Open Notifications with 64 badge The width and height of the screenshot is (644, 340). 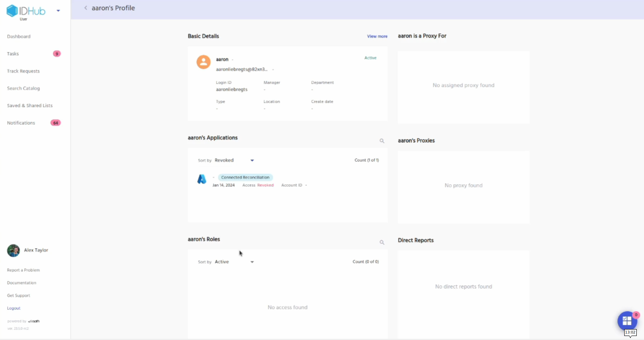coord(21,123)
